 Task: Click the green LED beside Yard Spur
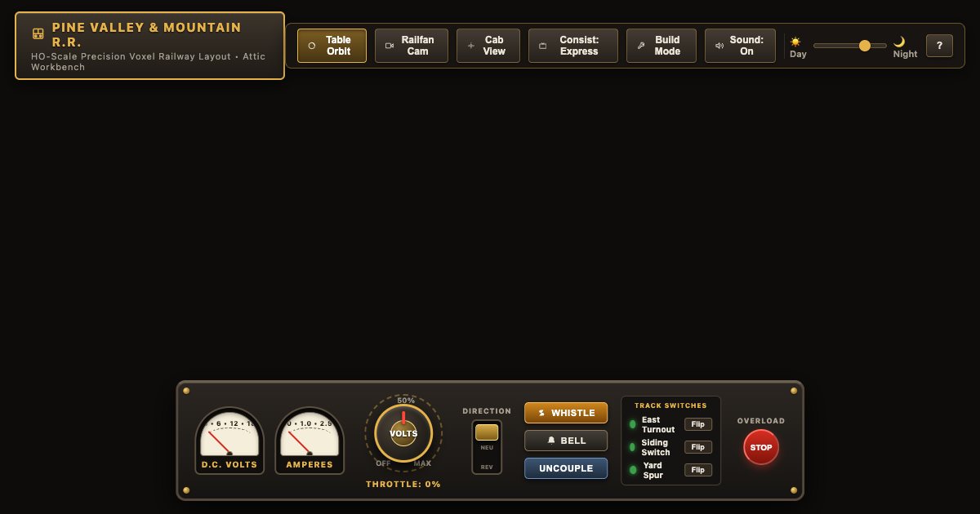pyautogui.click(x=632, y=470)
